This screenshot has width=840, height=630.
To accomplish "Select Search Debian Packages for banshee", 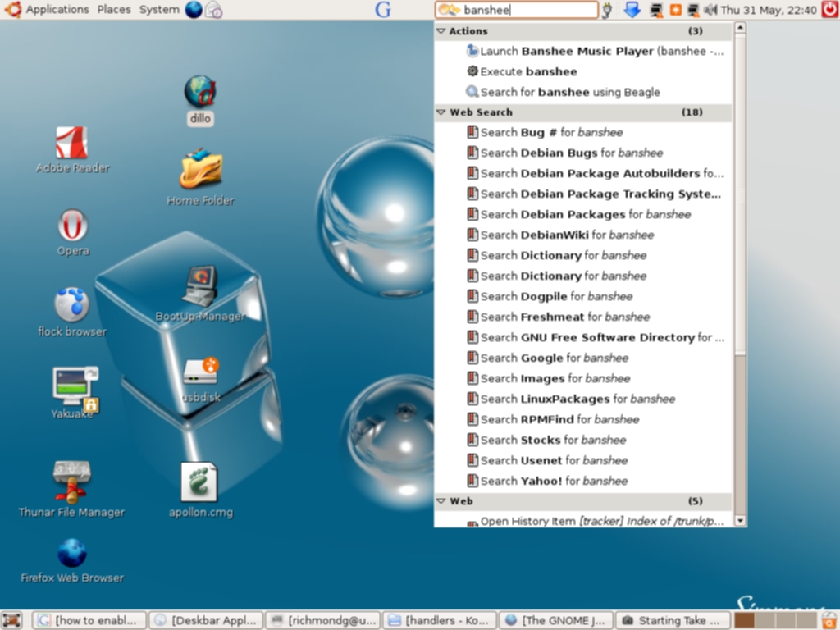I will click(583, 214).
